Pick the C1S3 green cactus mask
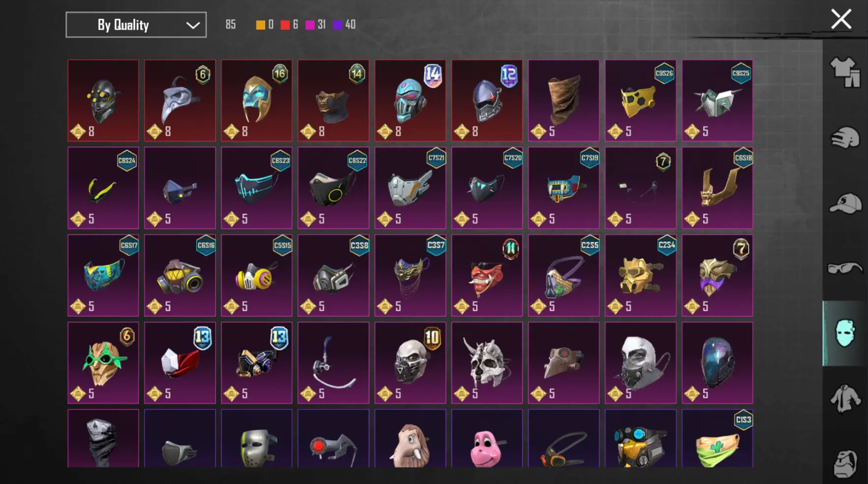The height and width of the screenshot is (484, 868). 717,438
